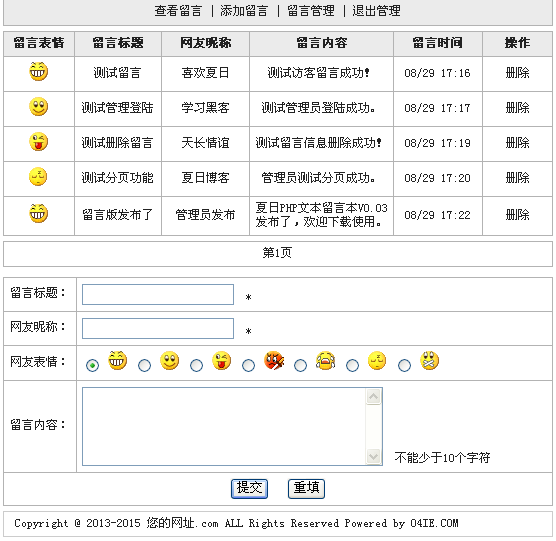Delete the message posted at 17:16

click(517, 73)
